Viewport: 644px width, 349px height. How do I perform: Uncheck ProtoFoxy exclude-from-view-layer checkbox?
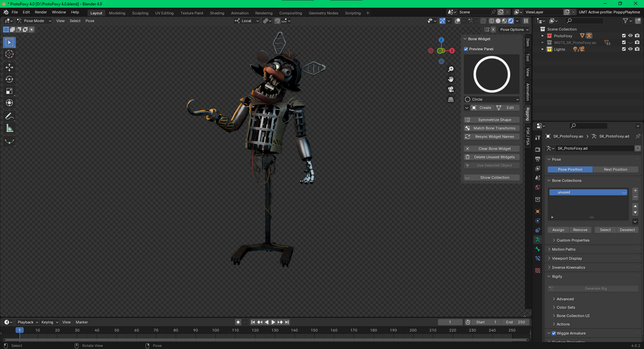624,36
